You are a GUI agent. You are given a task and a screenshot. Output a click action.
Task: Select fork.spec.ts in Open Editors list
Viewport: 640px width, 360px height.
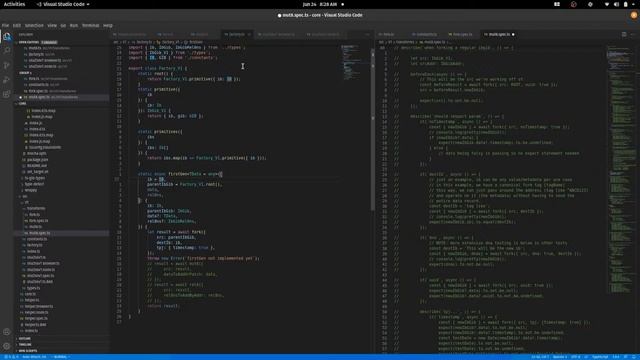click(62, 91)
